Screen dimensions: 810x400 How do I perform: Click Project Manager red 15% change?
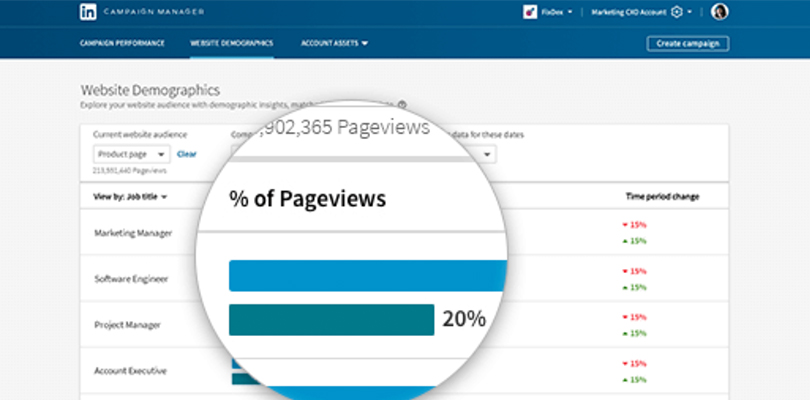(x=634, y=317)
